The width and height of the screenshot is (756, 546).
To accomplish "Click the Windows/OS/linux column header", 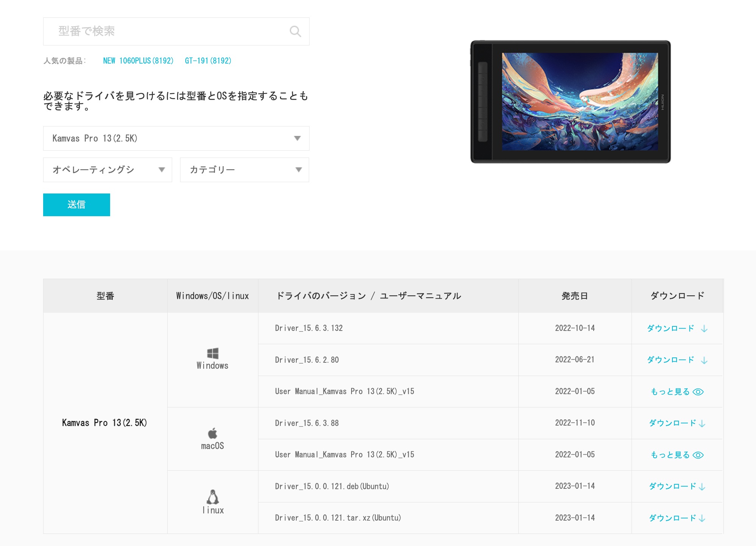I will click(x=213, y=296).
